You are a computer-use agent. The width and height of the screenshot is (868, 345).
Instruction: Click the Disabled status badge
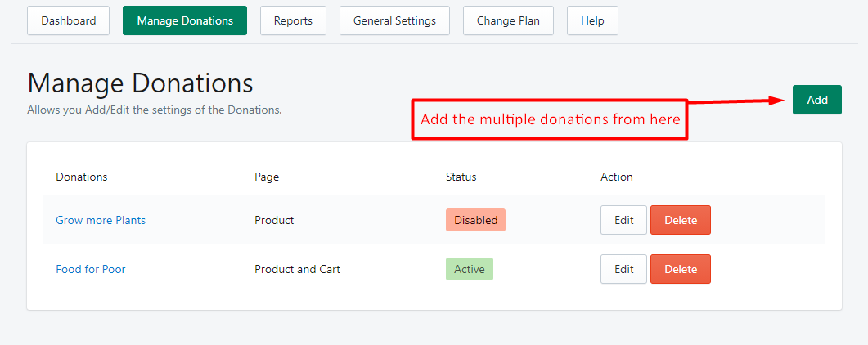[475, 220]
